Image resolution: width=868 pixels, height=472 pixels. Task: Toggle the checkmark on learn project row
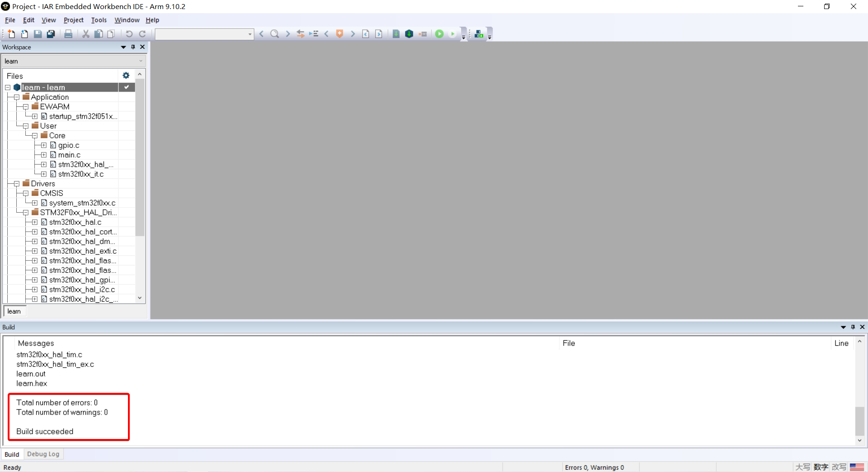(x=127, y=87)
